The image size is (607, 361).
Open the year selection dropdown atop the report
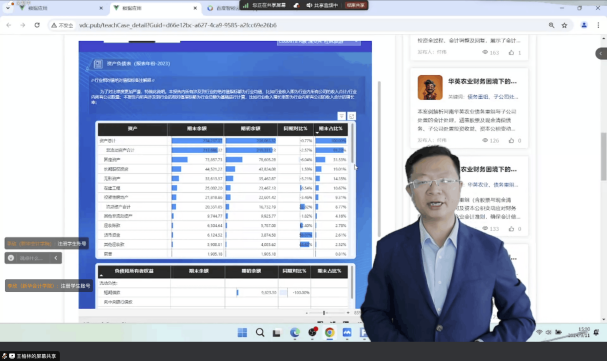[319, 42]
